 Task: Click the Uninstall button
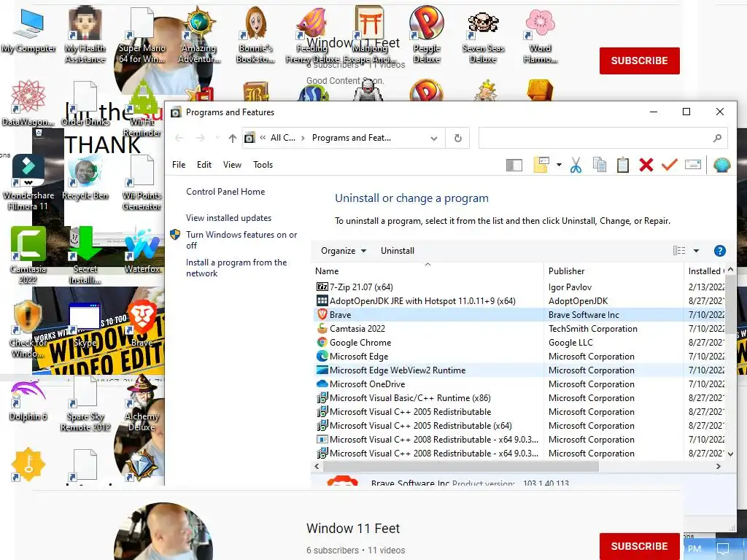tap(398, 251)
